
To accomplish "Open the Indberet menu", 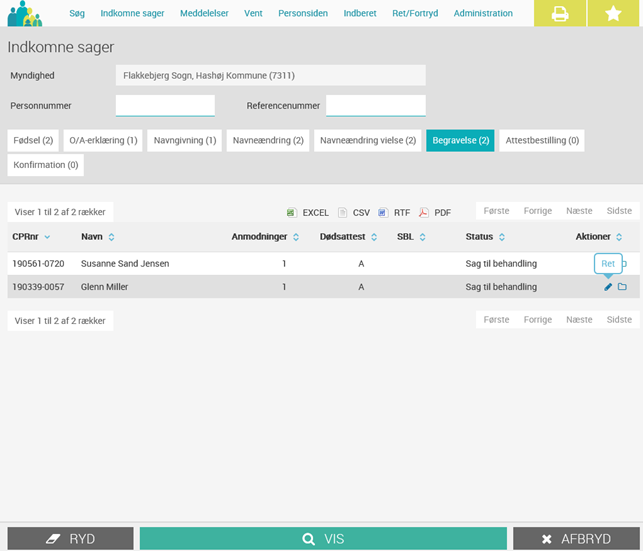I will tap(360, 13).
